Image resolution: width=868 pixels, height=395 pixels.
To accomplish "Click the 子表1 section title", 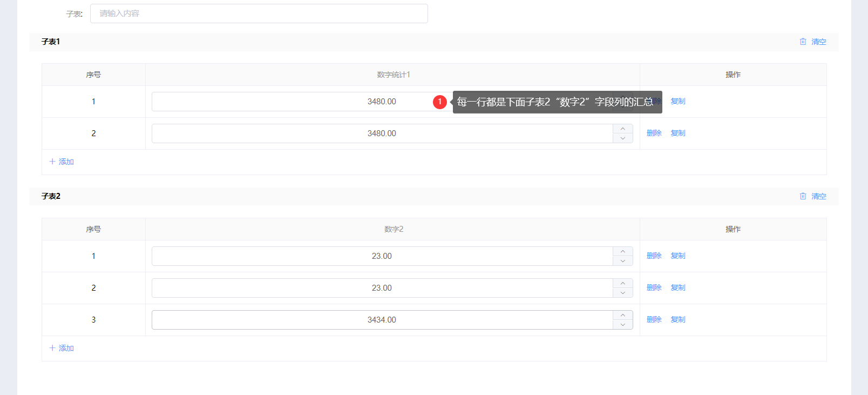I will (51, 42).
